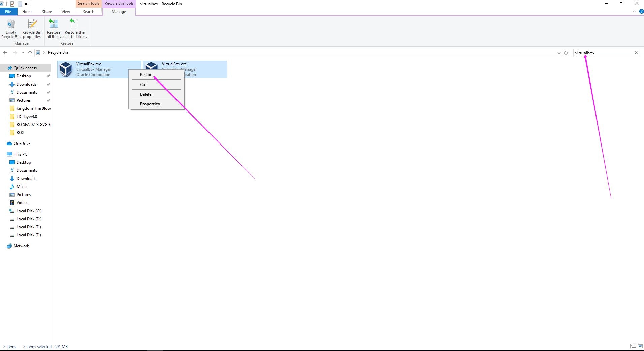The image size is (644, 351).
Task: Clear the virtualbox search text
Action: (636, 53)
